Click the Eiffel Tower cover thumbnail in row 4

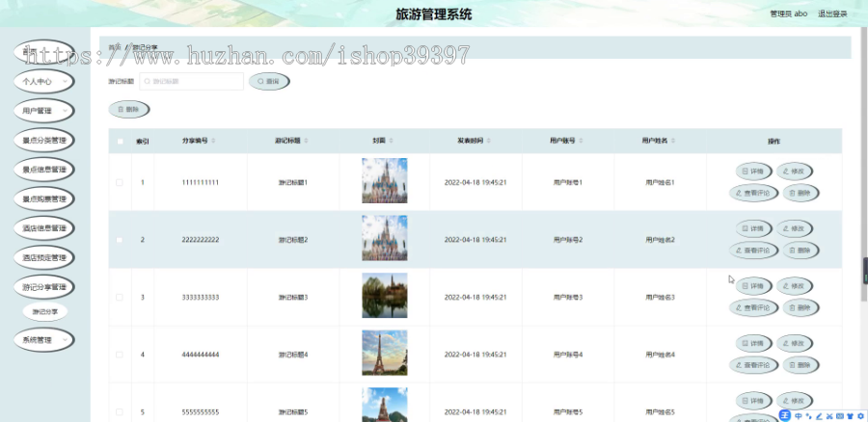[385, 353]
